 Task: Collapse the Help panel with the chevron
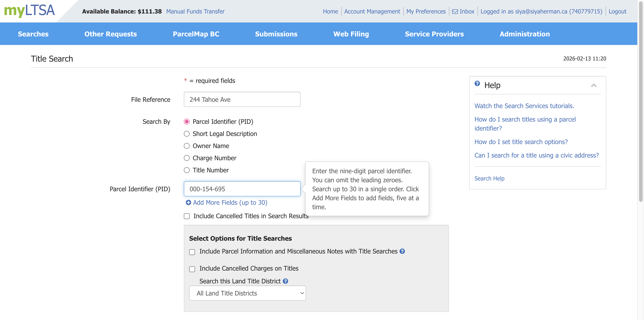coord(594,85)
